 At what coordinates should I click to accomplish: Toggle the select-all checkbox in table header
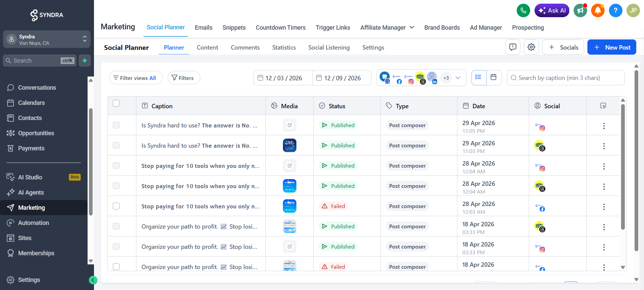pyautogui.click(x=116, y=103)
